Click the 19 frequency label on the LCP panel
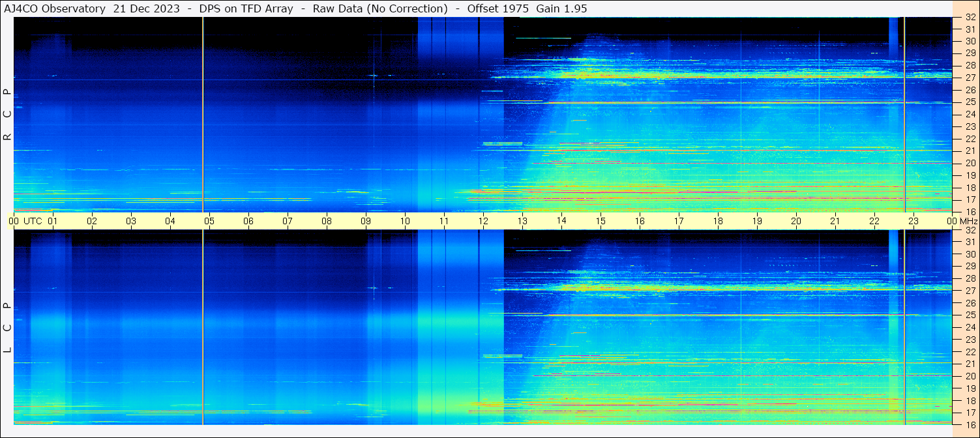Image resolution: width=980 pixels, height=438 pixels. coord(970,388)
